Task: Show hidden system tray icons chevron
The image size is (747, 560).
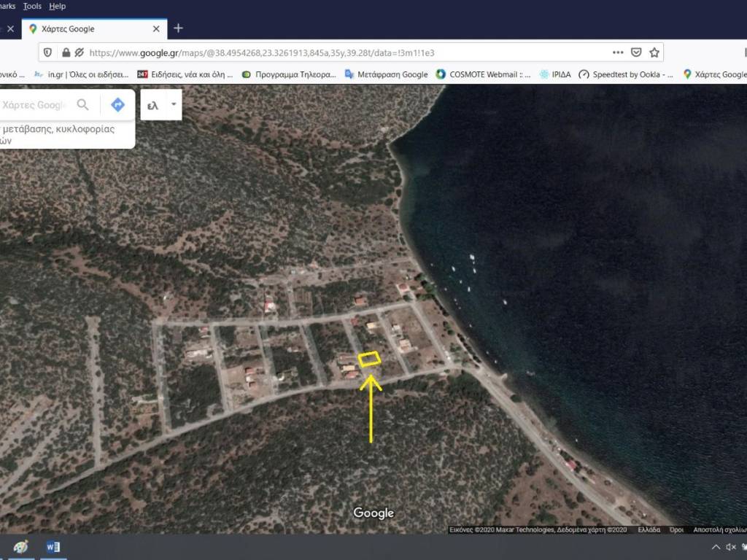Action: pyautogui.click(x=716, y=547)
